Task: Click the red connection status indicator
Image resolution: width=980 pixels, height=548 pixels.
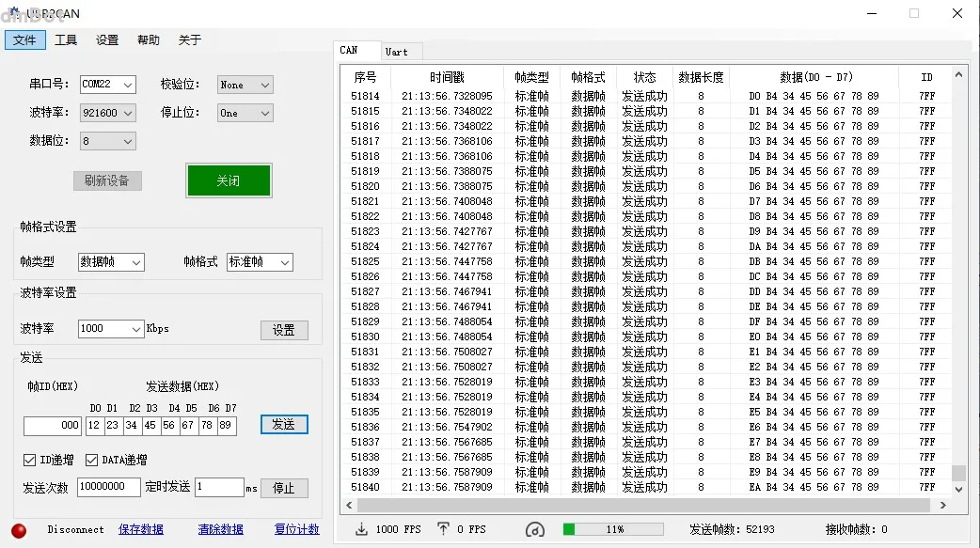Action: point(19,530)
